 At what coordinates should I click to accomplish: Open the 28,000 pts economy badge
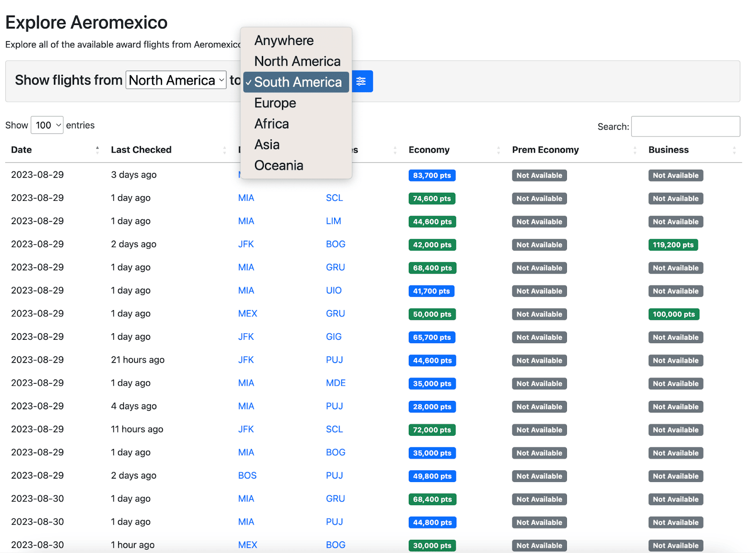(432, 407)
